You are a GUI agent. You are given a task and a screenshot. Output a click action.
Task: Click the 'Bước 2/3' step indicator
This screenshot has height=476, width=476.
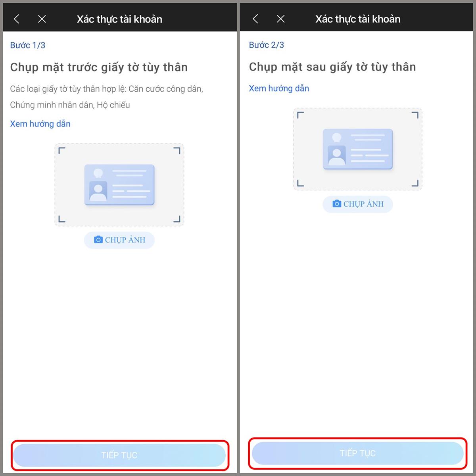[267, 45]
